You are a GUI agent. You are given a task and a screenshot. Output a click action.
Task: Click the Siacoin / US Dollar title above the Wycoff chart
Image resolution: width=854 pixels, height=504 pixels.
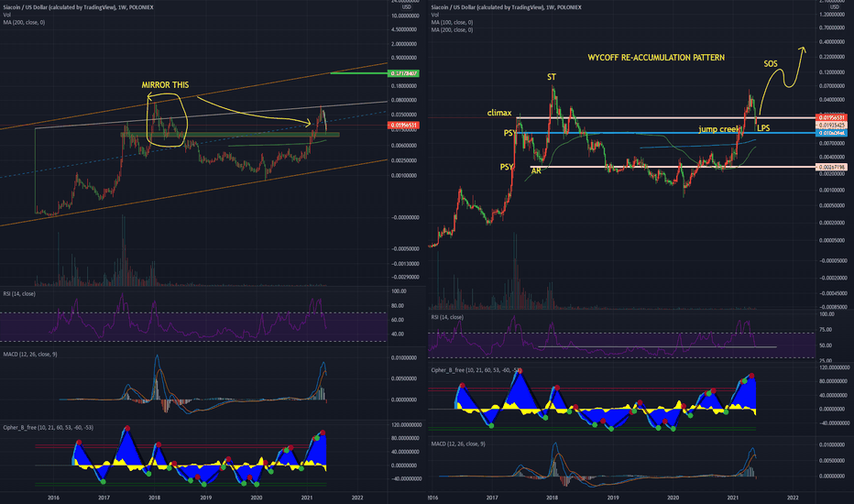tap(506, 7)
